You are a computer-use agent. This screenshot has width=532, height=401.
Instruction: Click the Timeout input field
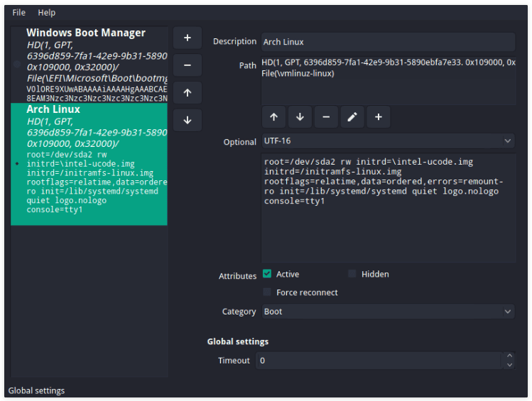coord(379,361)
